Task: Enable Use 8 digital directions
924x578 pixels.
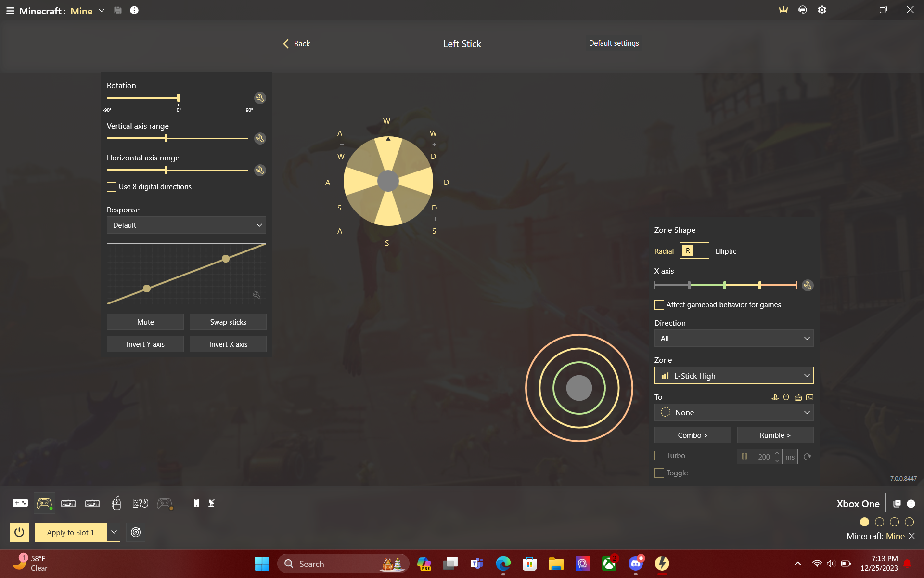Action: 112,187
